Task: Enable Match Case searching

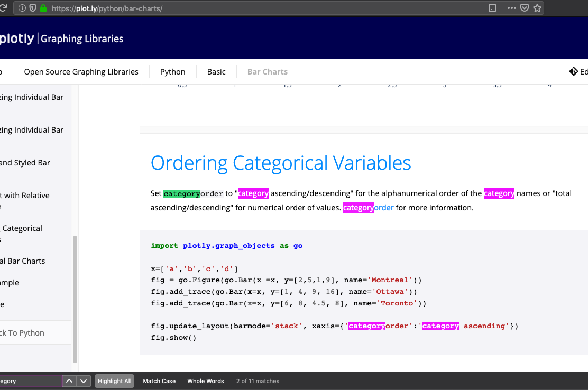Action: (x=159, y=380)
